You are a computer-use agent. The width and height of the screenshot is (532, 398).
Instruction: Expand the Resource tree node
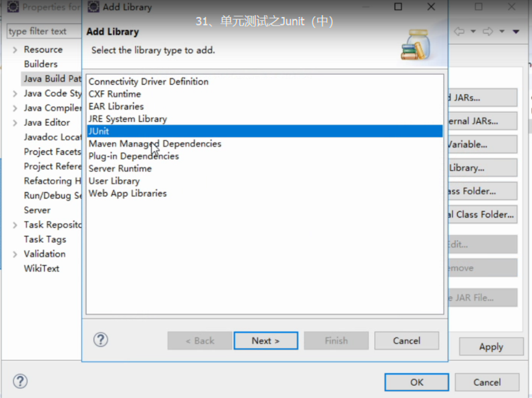click(x=15, y=50)
